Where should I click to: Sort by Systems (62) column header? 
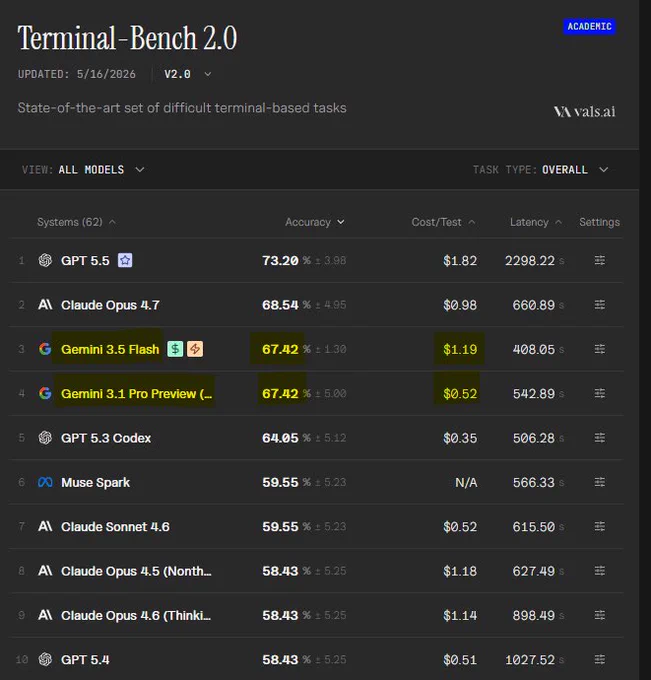76,222
